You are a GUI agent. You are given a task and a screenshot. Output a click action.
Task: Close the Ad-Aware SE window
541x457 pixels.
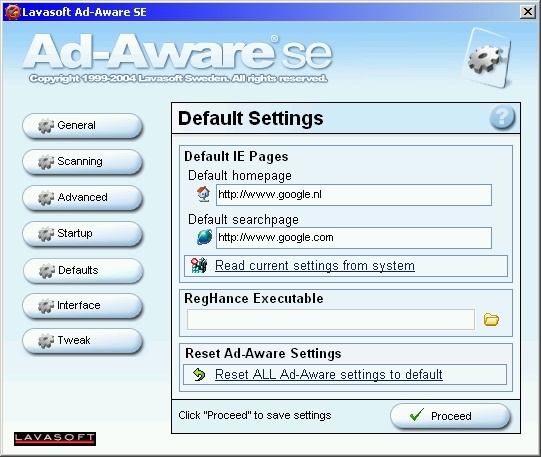pyautogui.click(x=528, y=12)
